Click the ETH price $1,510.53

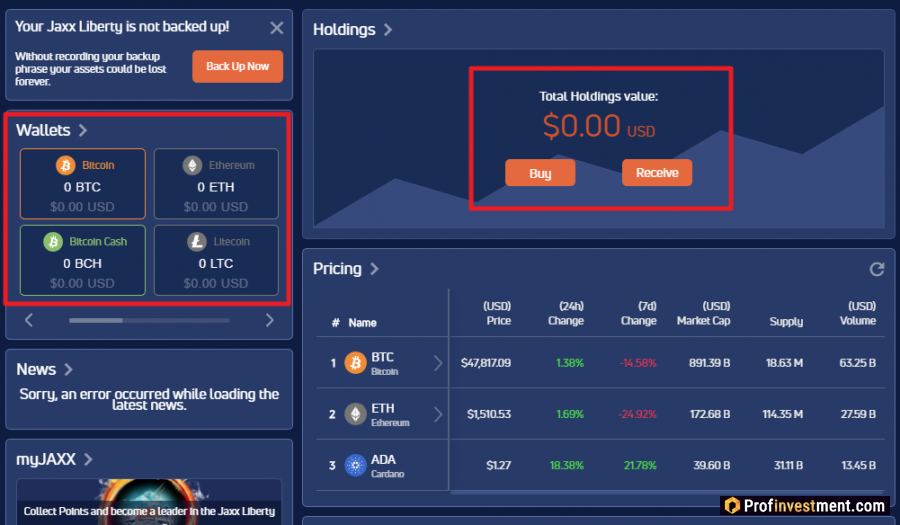pos(489,414)
